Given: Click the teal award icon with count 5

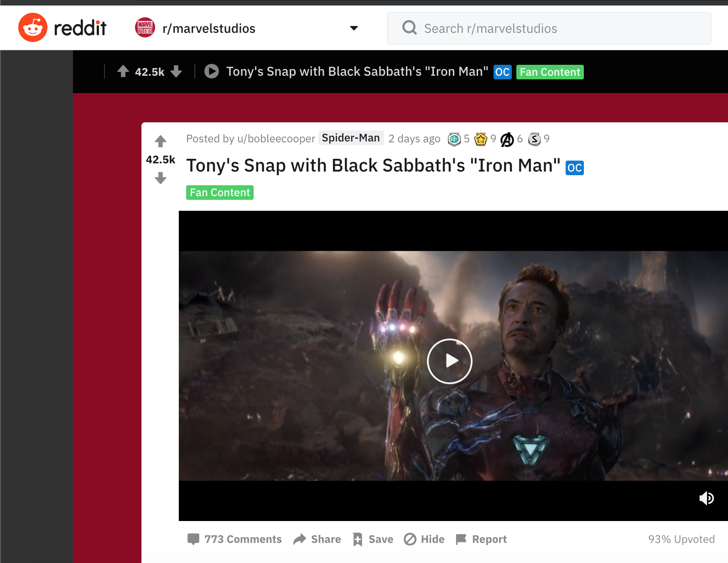Looking at the screenshot, I should click(454, 139).
